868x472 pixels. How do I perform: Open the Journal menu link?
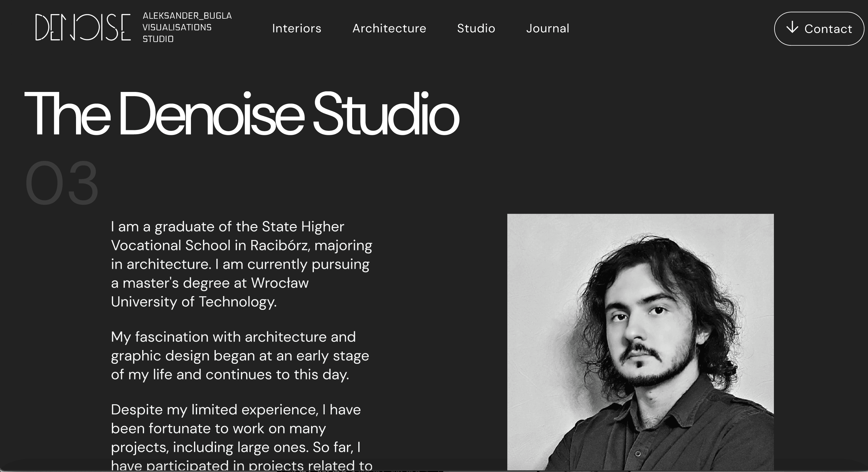(547, 28)
